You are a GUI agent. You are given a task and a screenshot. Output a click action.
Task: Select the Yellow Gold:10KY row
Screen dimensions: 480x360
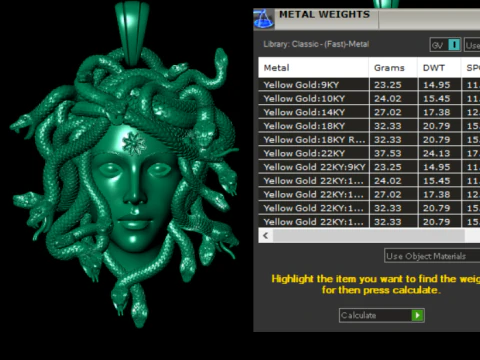tap(369, 98)
